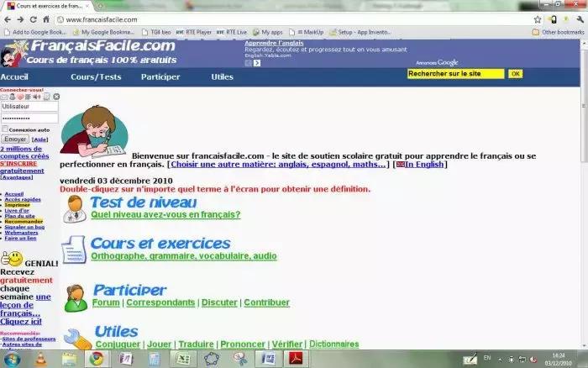Open the Correspondants link
This screenshot has width=588, height=368.
pos(160,302)
